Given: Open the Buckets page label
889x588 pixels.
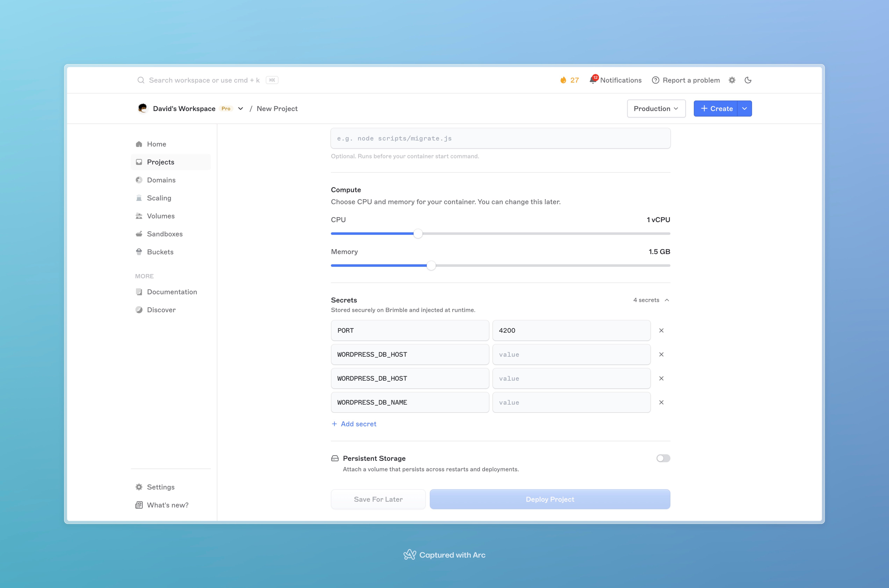Looking at the screenshot, I should [160, 252].
